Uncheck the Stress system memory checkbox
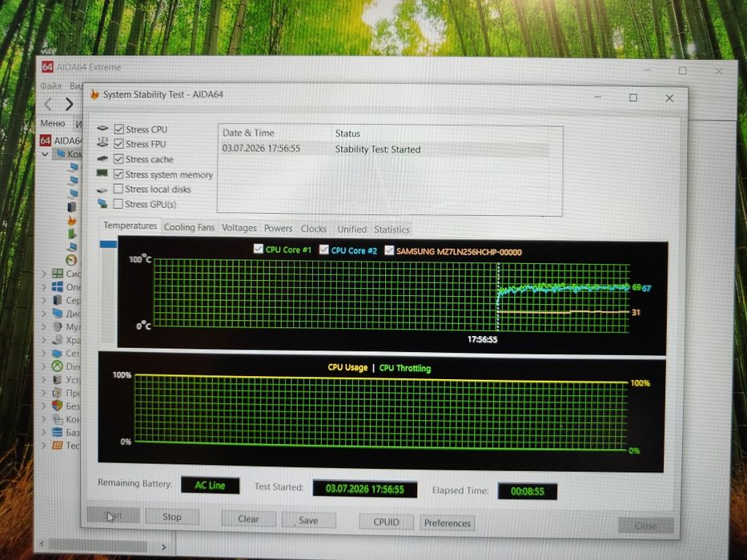 118,174
